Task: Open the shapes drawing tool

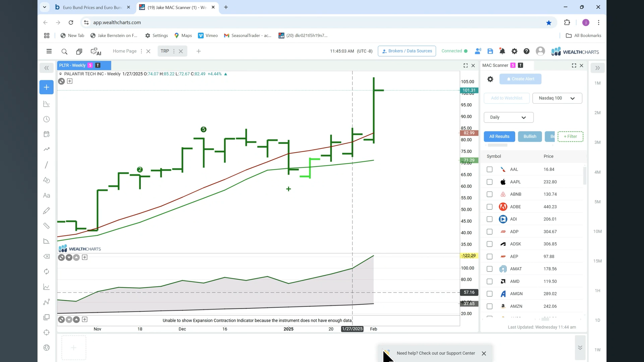Action: pos(47,180)
